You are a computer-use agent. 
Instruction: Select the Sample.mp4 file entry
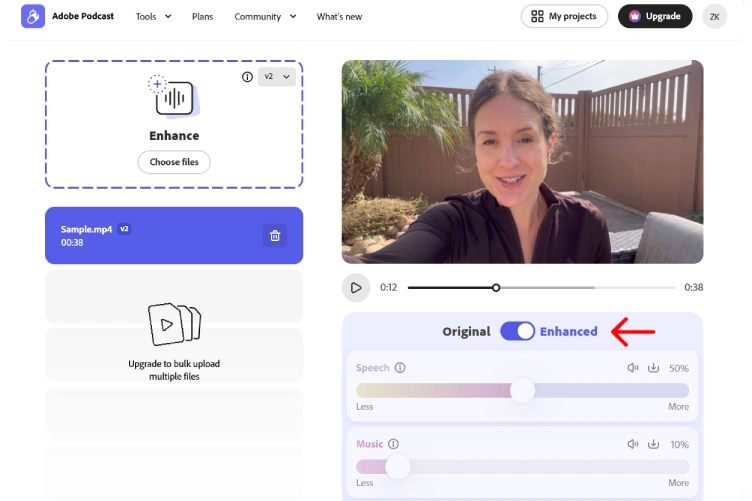pos(174,235)
